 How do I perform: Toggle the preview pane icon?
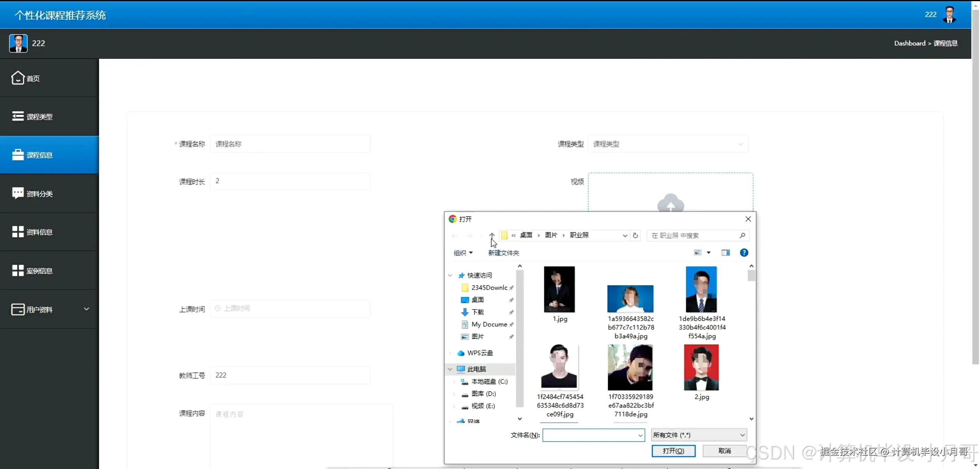725,252
